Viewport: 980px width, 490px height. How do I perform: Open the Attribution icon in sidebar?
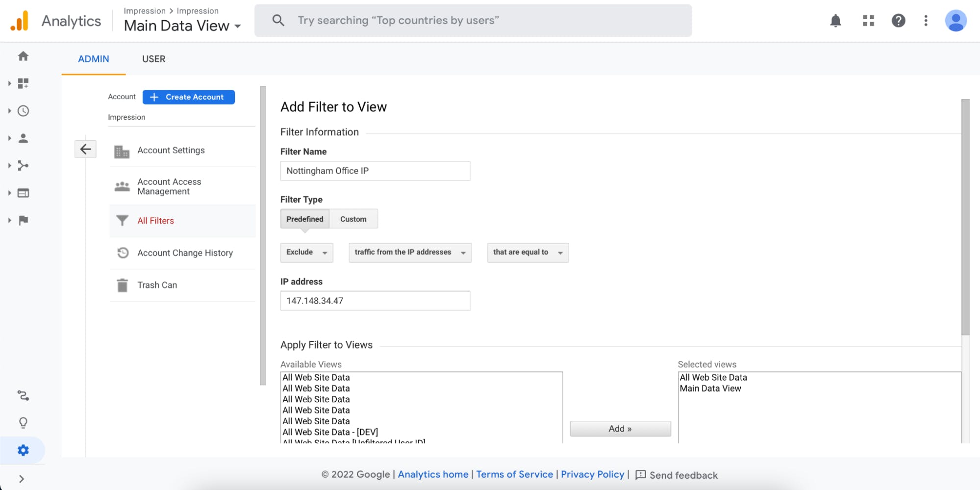coord(23,395)
